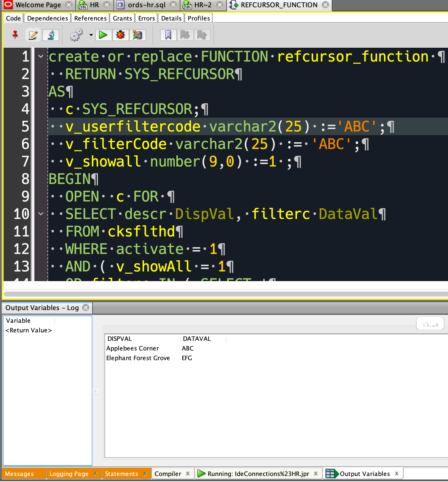Start debugging with the ladybug icon

[120, 35]
